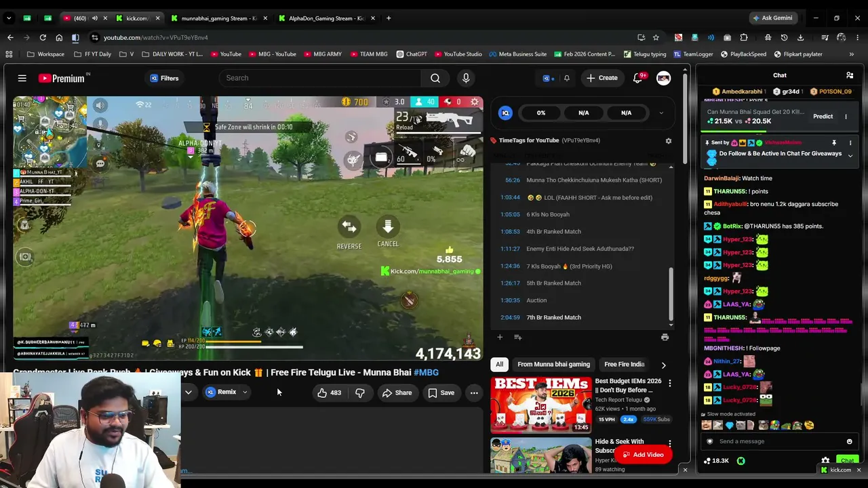Image resolution: width=868 pixels, height=488 pixels.
Task: Open Kick chat settings gear
Action: pyautogui.click(x=825, y=461)
